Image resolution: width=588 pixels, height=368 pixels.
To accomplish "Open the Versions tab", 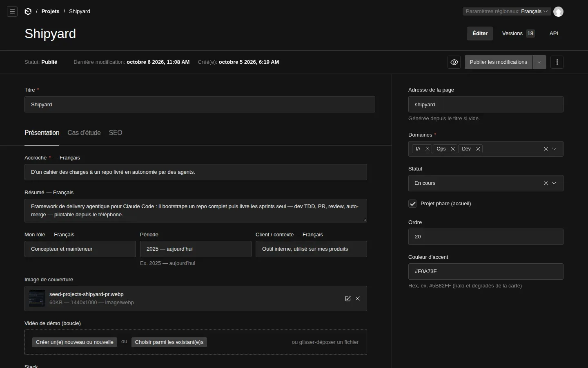I will coord(519,34).
